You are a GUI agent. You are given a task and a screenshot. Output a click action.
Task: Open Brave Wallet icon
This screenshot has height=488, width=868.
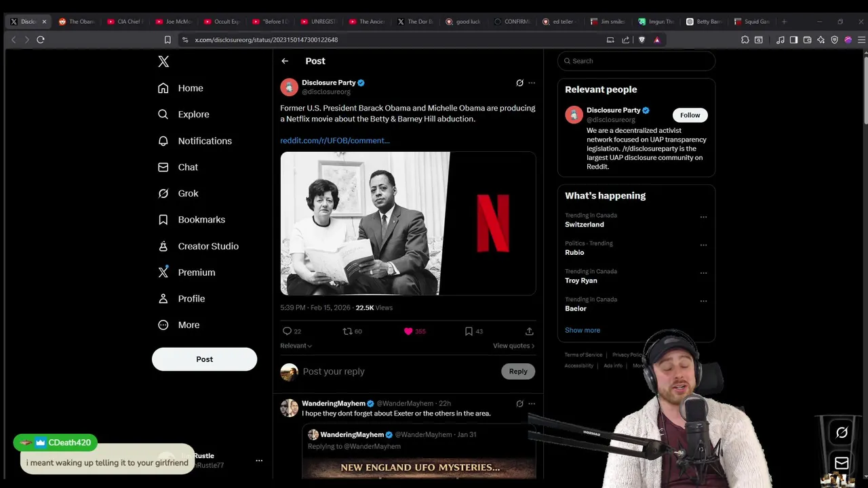tap(807, 40)
